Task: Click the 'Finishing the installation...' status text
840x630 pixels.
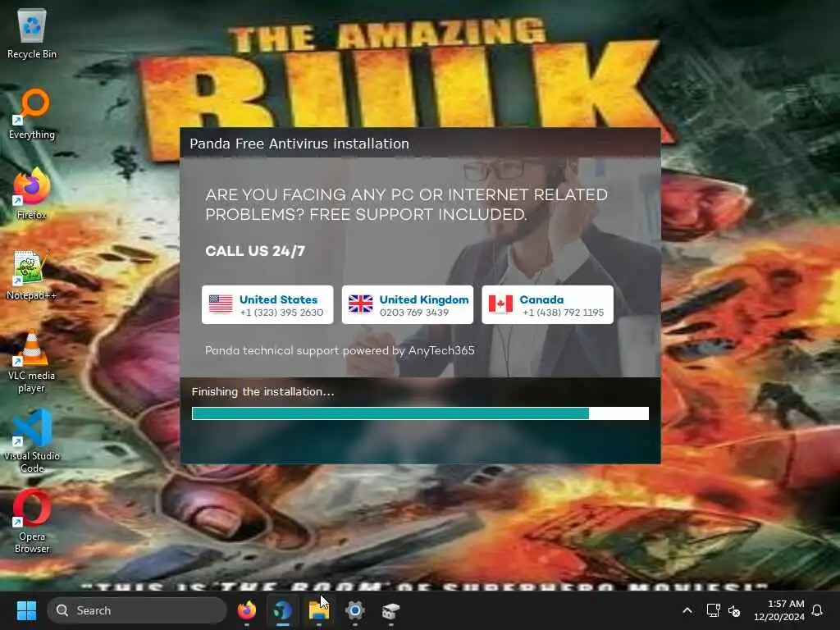Action: coord(263,391)
